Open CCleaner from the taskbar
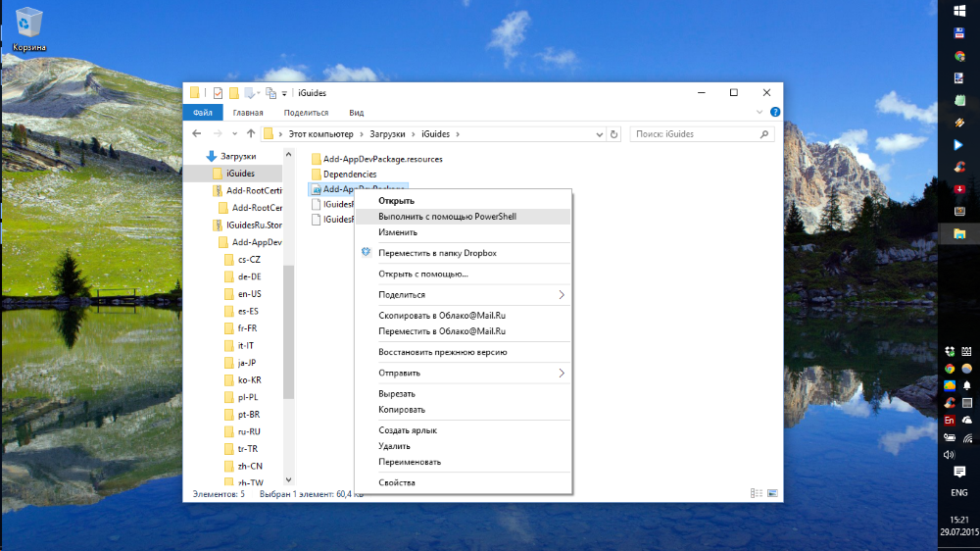This screenshot has width=980, height=551. 959,167
